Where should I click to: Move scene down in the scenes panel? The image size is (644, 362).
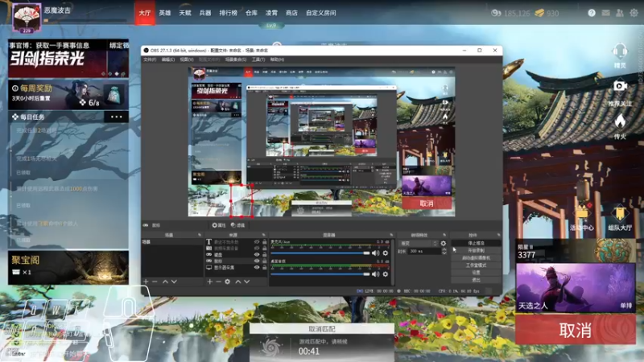pos(174,282)
